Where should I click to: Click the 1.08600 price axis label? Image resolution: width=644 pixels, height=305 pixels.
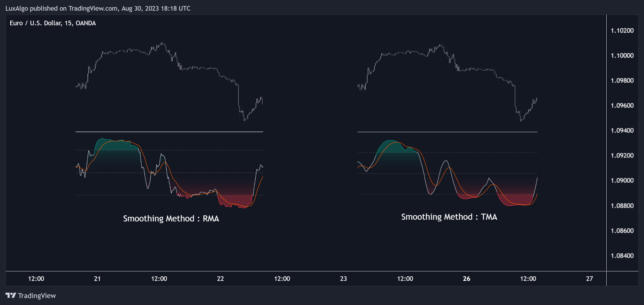coord(622,231)
